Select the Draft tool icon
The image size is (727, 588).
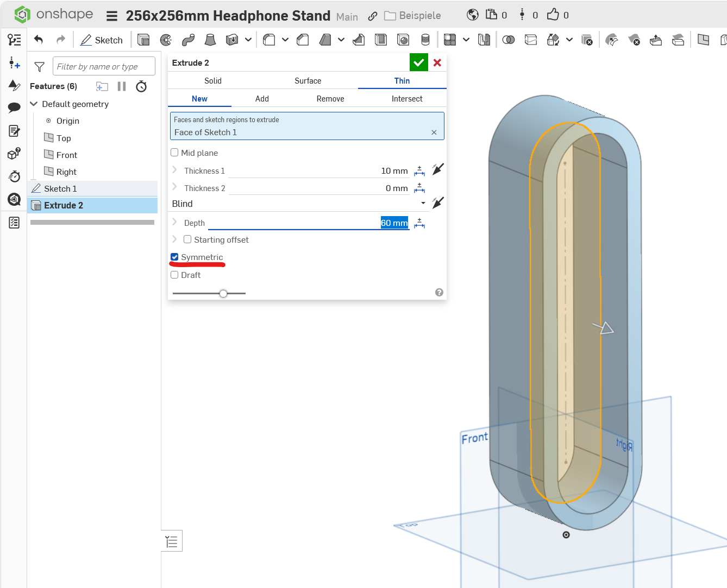tap(325, 40)
